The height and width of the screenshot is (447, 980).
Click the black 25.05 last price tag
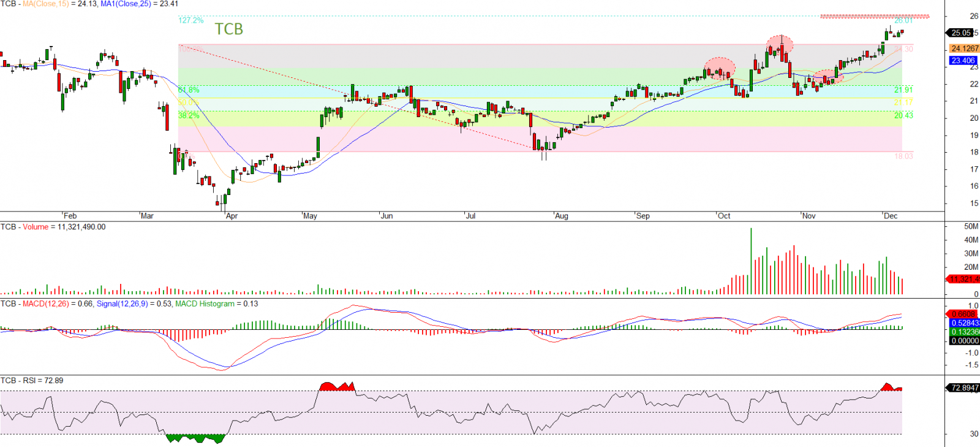coord(960,32)
